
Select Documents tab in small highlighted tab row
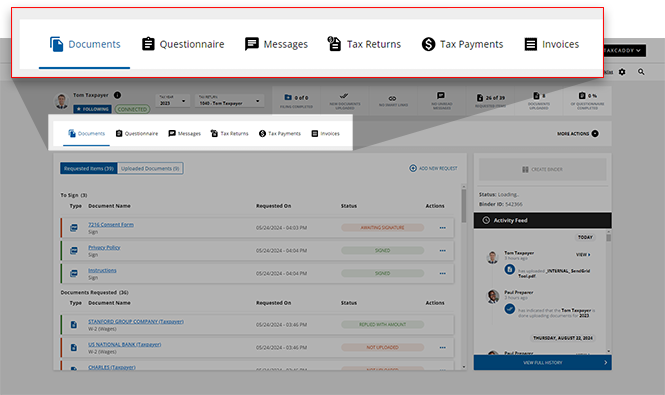pyautogui.click(x=87, y=133)
